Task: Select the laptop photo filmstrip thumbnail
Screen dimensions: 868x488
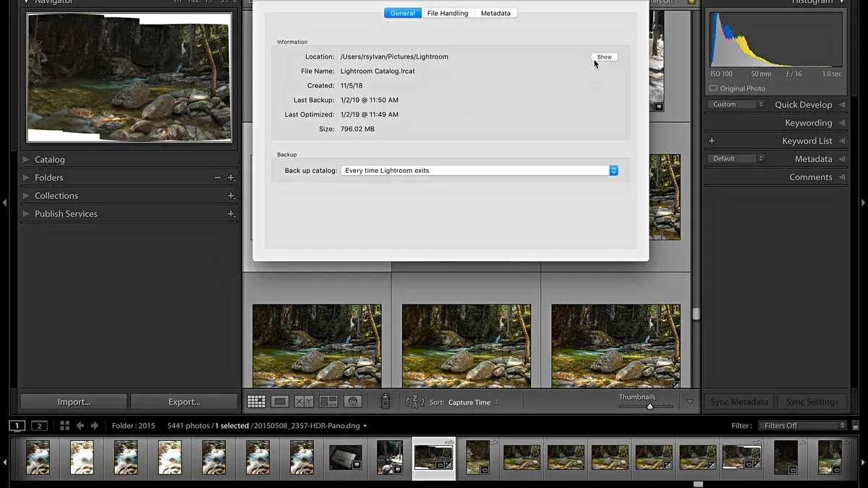Action: coord(346,458)
